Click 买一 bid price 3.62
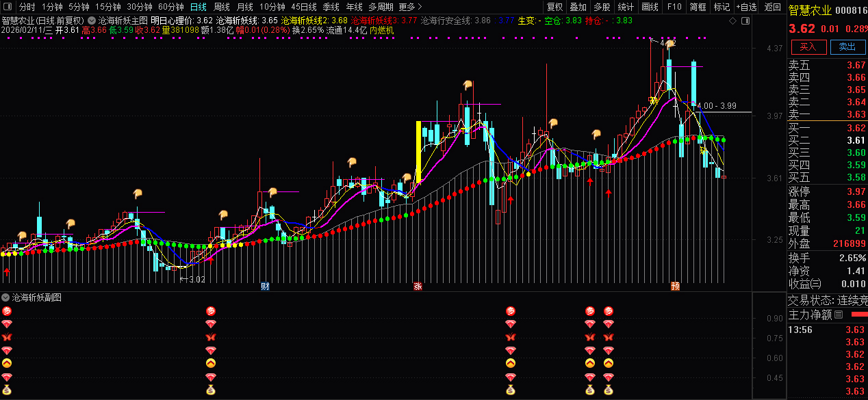This screenshot has height=400, width=868. (x=856, y=128)
